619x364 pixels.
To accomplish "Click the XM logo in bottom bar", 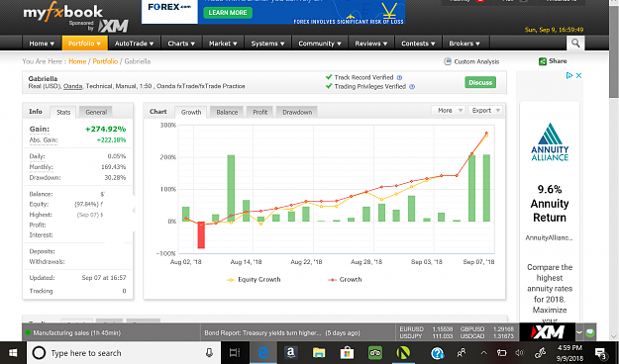I will pyautogui.click(x=547, y=332).
